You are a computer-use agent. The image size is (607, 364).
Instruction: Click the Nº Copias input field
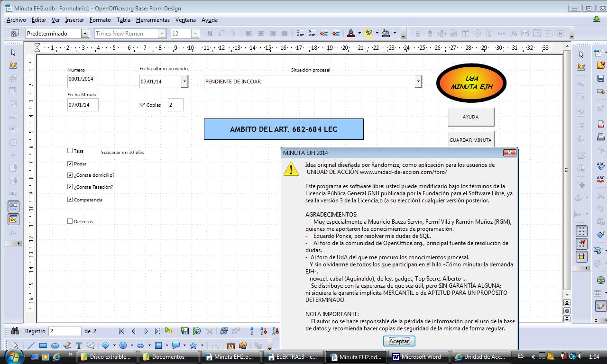[175, 105]
